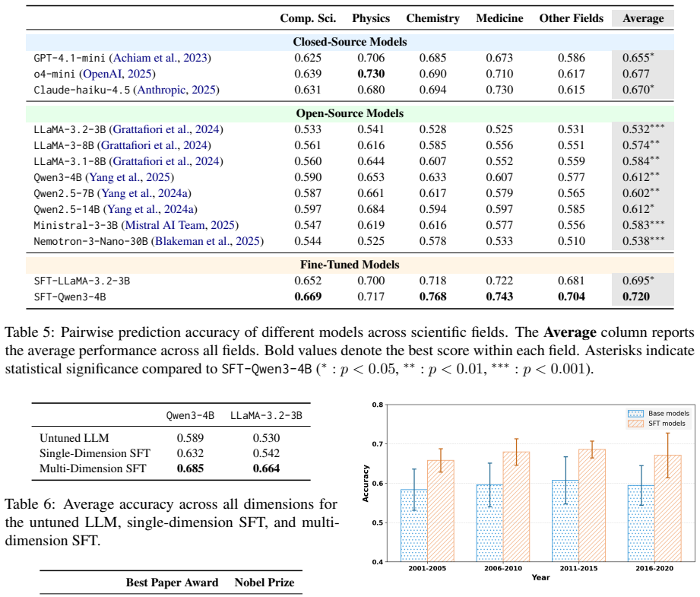Click the SFT-Qwen3-4B row label in Table 5

click(70, 297)
